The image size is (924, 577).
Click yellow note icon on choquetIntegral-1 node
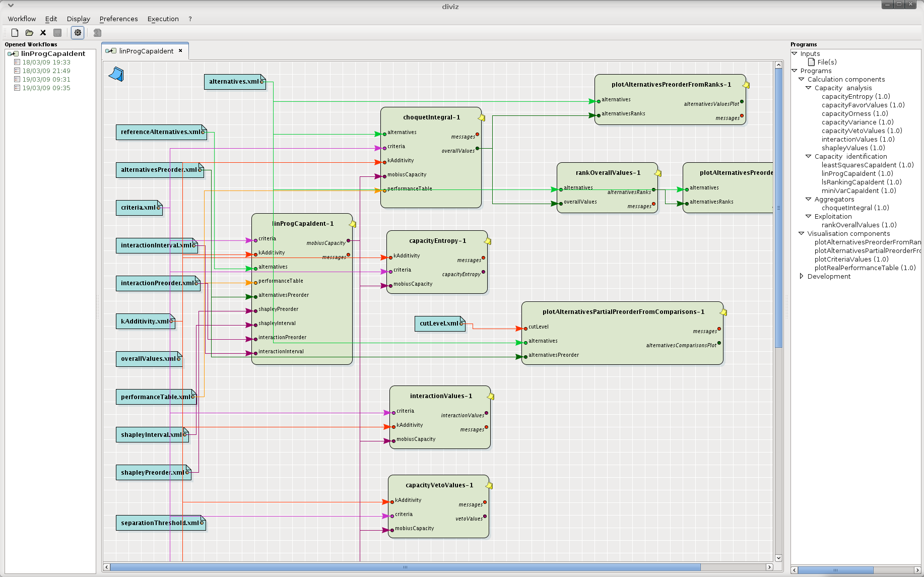point(482,118)
